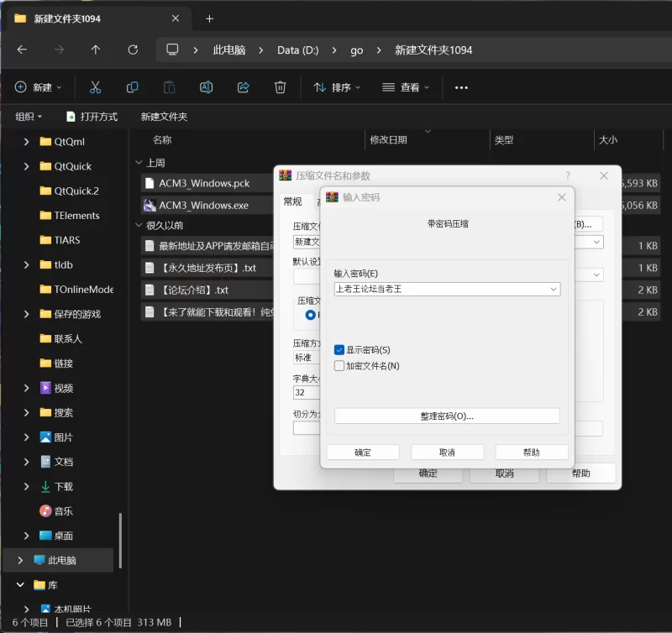Viewport: 672px width, 633px height.
Task: Click the Share icon in toolbar
Action: pyautogui.click(x=243, y=87)
